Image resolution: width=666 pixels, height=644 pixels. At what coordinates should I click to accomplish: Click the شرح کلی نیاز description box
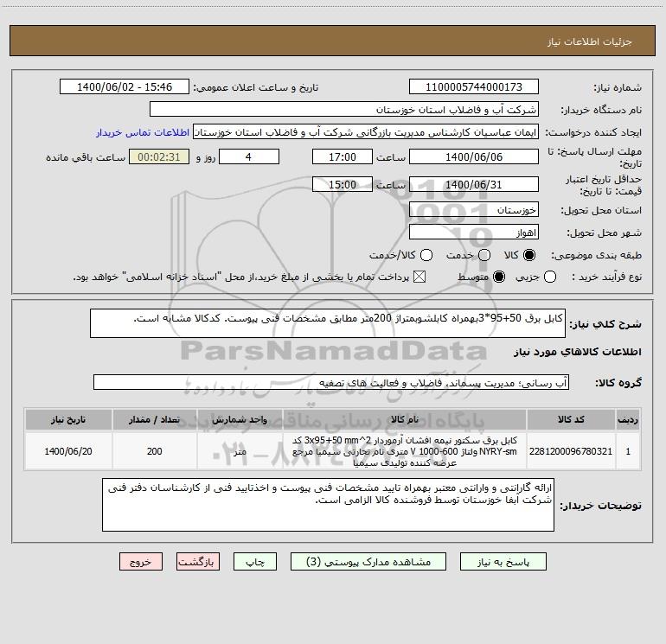point(328,323)
